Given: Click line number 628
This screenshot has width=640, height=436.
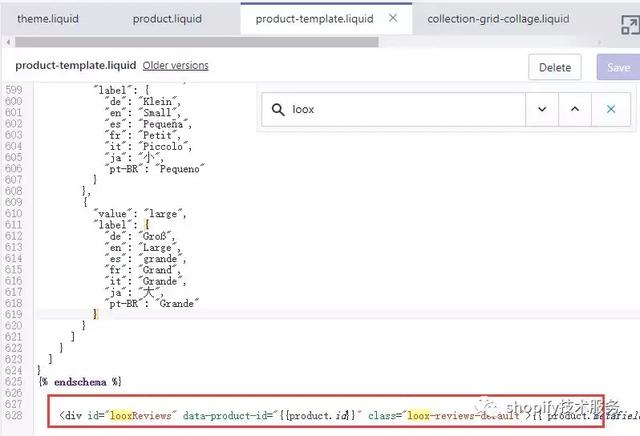Looking at the screenshot, I should click(14, 415).
